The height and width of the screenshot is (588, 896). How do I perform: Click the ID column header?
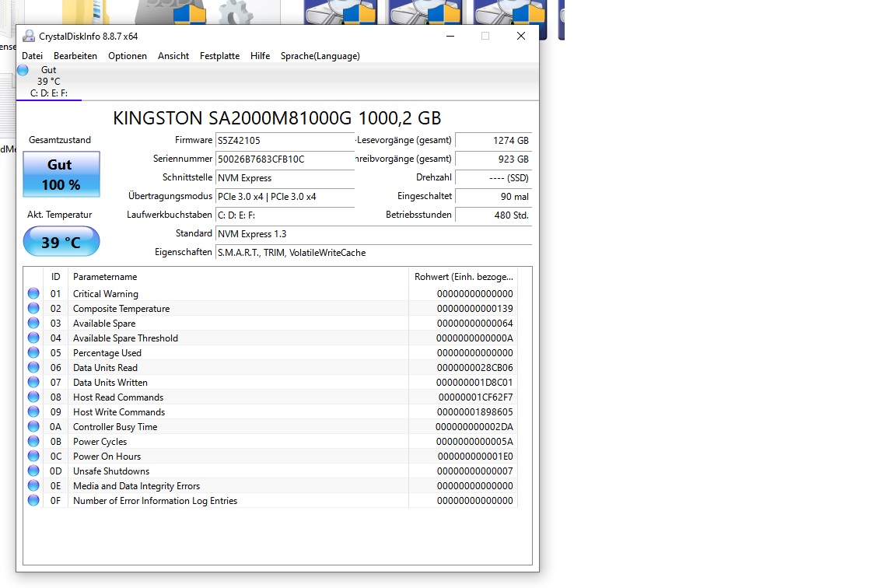(55, 277)
